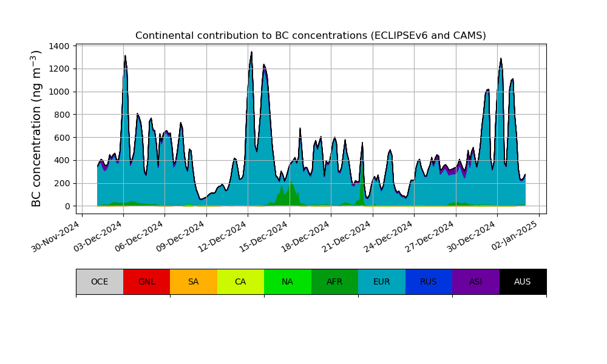Click the BC concentration y-axis label
607x364 pixels.
click(37, 129)
